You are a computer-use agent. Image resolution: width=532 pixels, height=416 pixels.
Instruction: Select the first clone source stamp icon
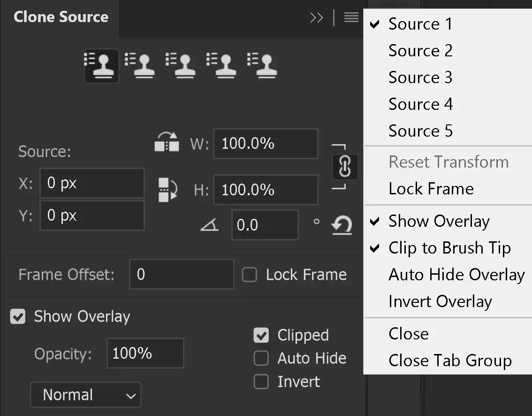click(101, 66)
